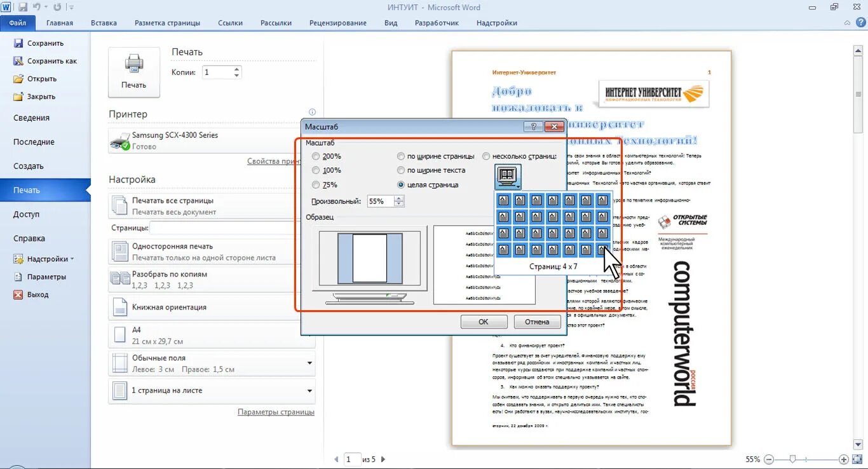Open the Customize Quick Access Toolbar arrow
Screen dimensions: 868x469
[71, 8]
